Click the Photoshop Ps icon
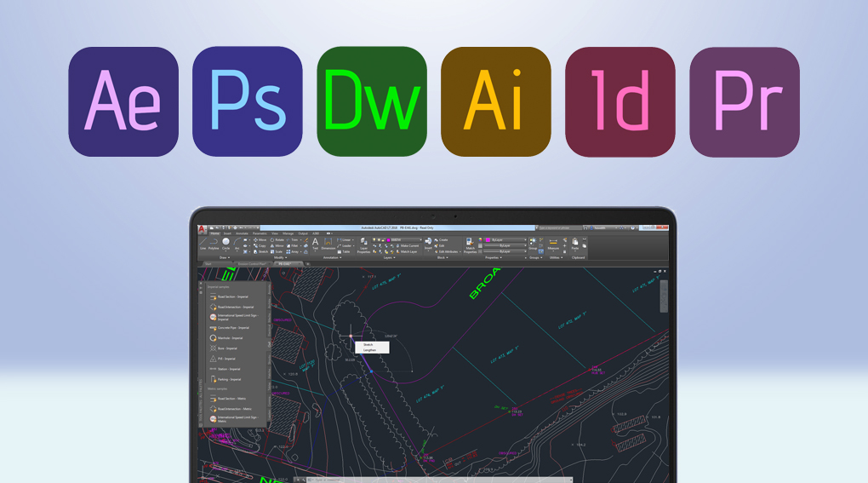 coord(248,102)
